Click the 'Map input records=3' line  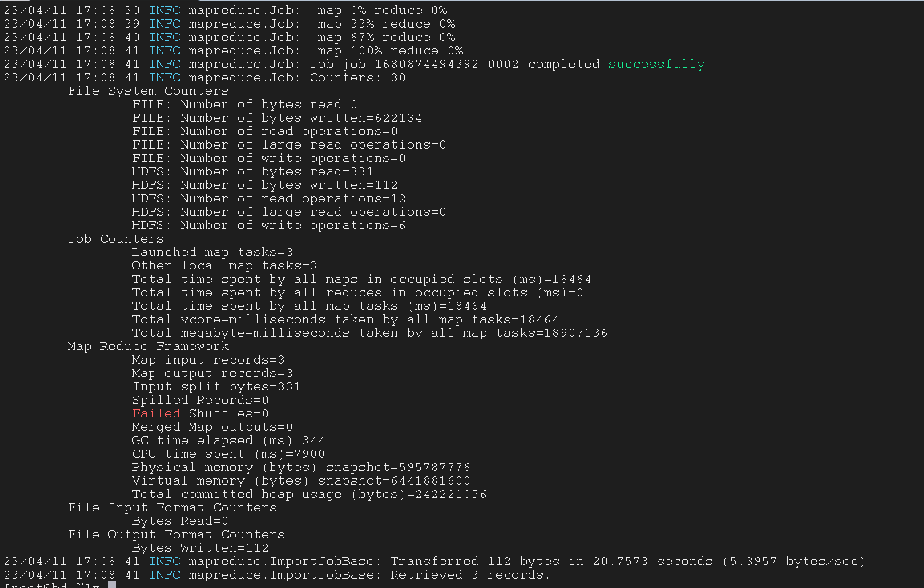208,360
